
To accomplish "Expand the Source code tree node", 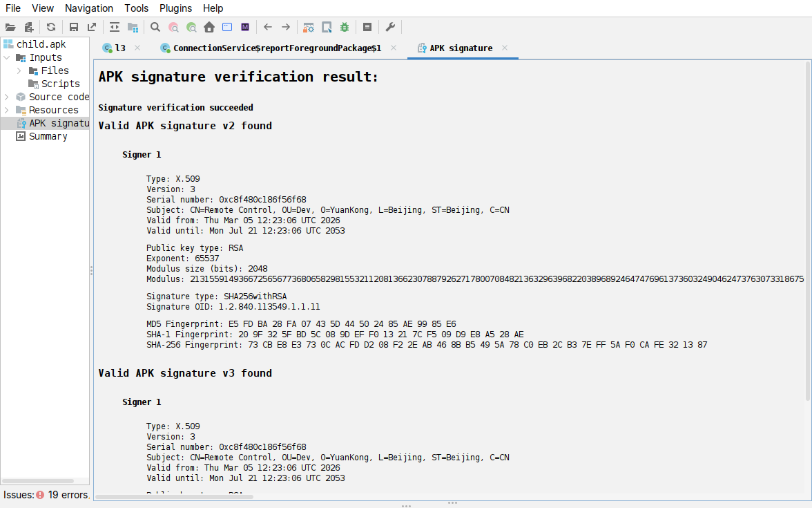I will point(7,97).
